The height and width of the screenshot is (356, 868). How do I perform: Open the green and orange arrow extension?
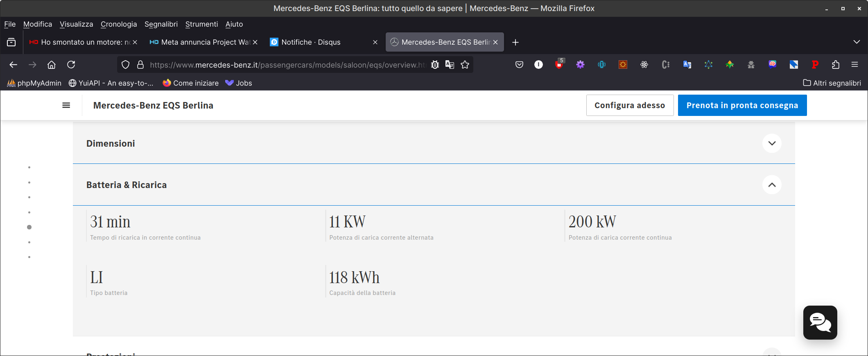(x=730, y=64)
